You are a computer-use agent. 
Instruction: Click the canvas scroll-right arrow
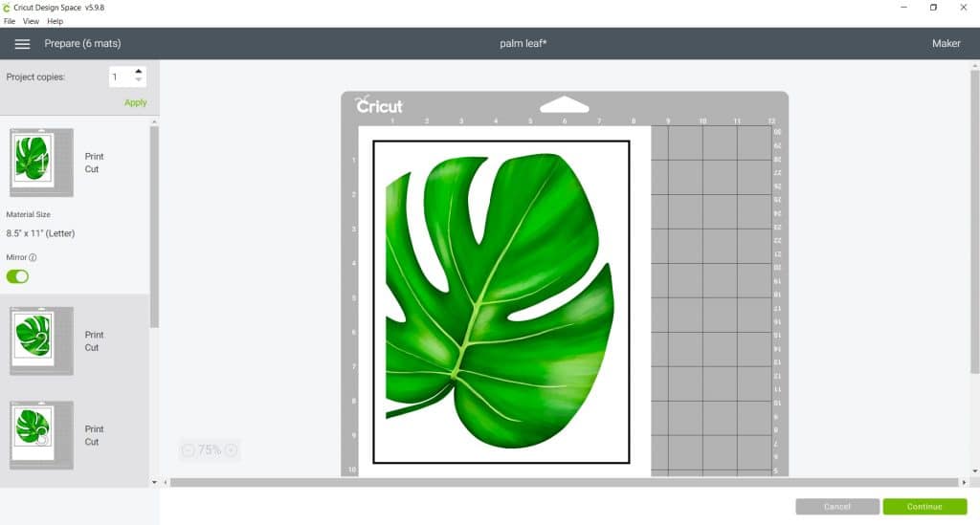(x=965, y=483)
